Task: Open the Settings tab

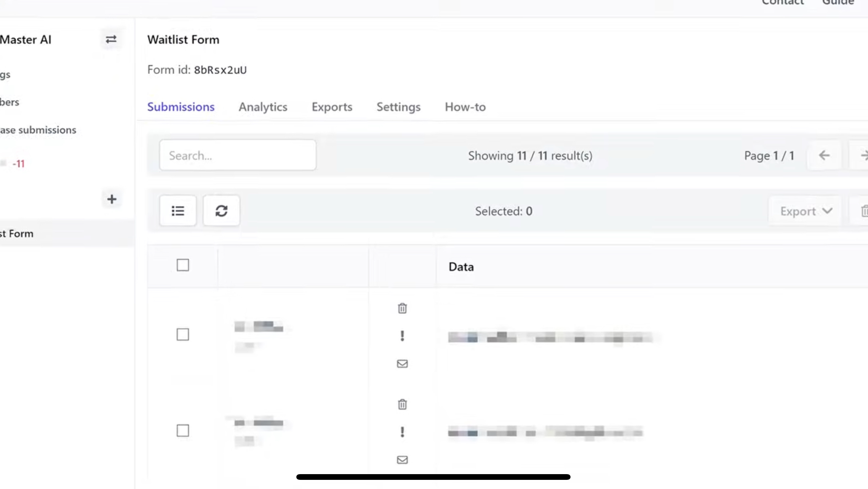Action: [398, 107]
